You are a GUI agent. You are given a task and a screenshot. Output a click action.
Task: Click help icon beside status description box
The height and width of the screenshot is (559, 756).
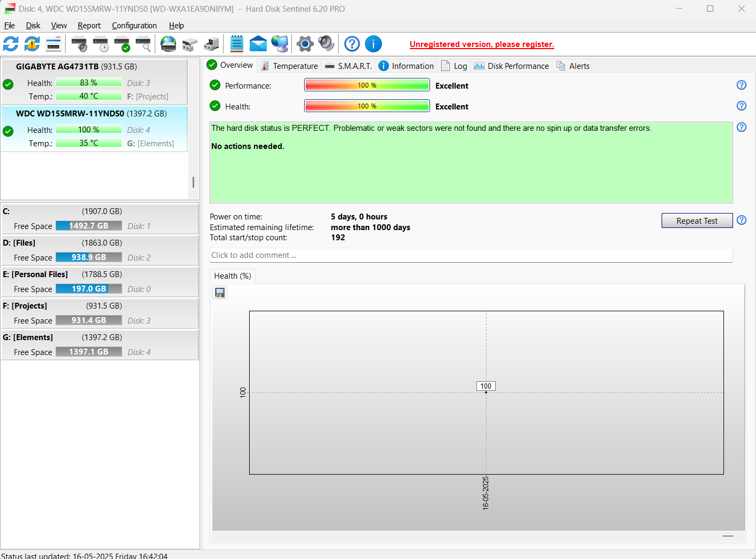(742, 127)
